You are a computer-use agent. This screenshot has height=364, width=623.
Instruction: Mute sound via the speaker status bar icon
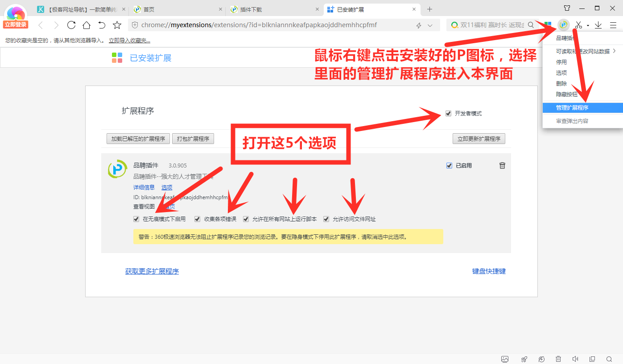[x=575, y=359]
